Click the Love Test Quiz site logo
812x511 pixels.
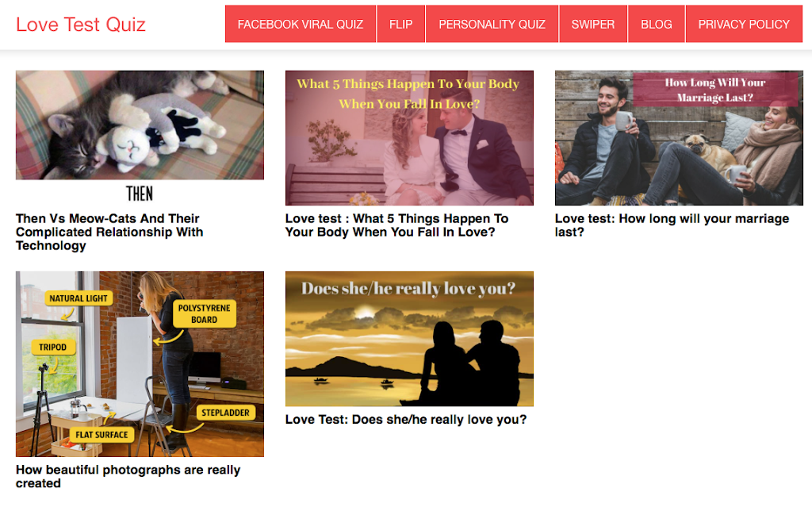pyautogui.click(x=81, y=25)
